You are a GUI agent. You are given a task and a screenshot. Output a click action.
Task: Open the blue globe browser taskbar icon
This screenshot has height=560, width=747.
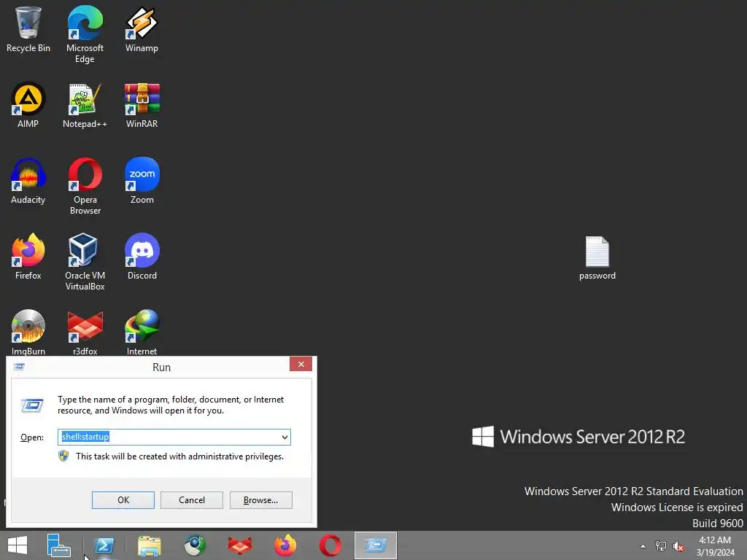pyautogui.click(x=195, y=545)
